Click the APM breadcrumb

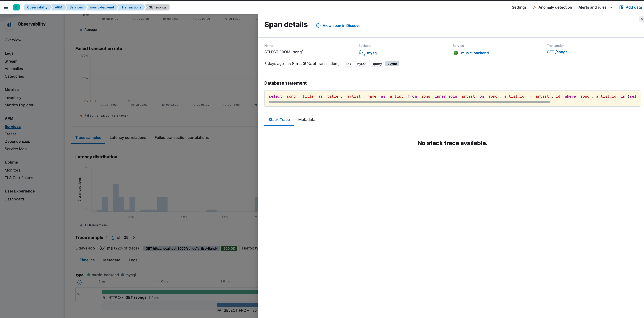click(x=58, y=7)
